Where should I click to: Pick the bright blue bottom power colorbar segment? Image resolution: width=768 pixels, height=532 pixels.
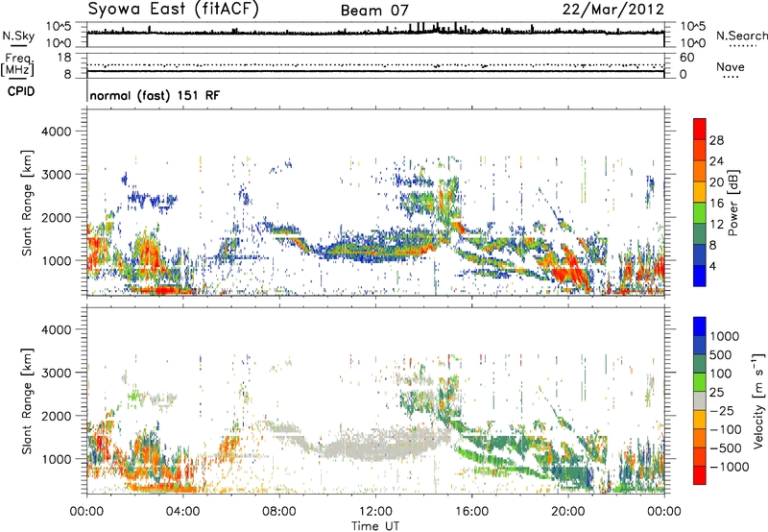(700, 277)
